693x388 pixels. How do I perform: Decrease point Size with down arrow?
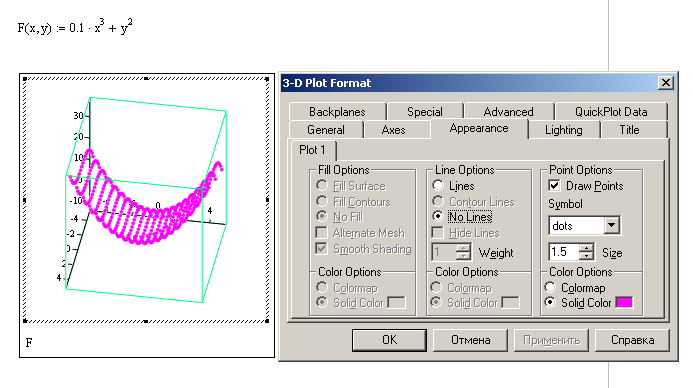click(x=586, y=256)
